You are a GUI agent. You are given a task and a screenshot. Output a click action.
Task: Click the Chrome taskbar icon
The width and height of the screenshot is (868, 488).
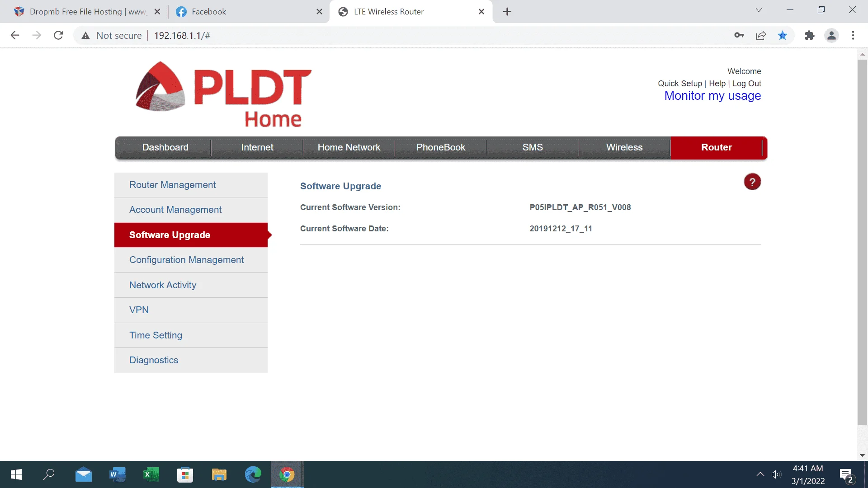pos(287,474)
